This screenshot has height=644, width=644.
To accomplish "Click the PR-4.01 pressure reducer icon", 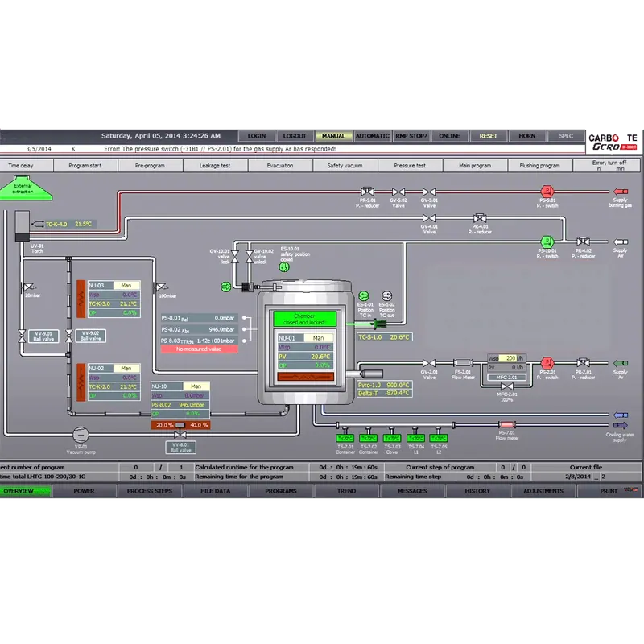I will point(480,217).
